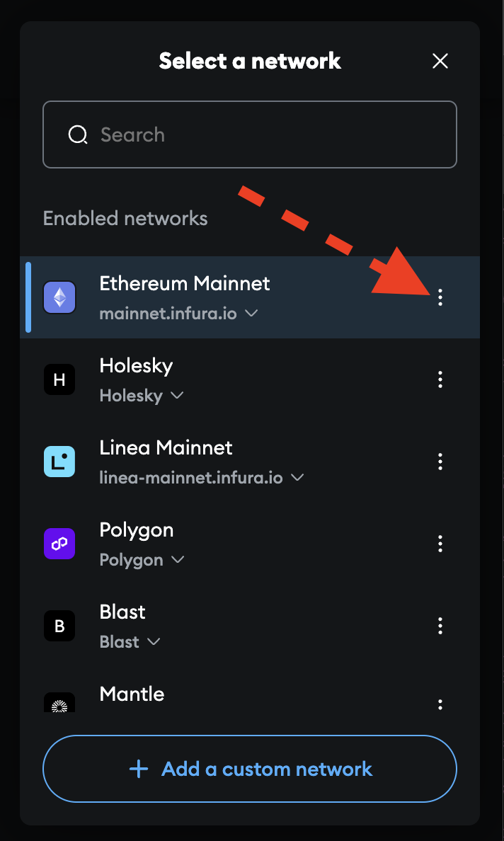Open Holesky three-dot options menu
Screen dimensions: 504x841
point(440,379)
